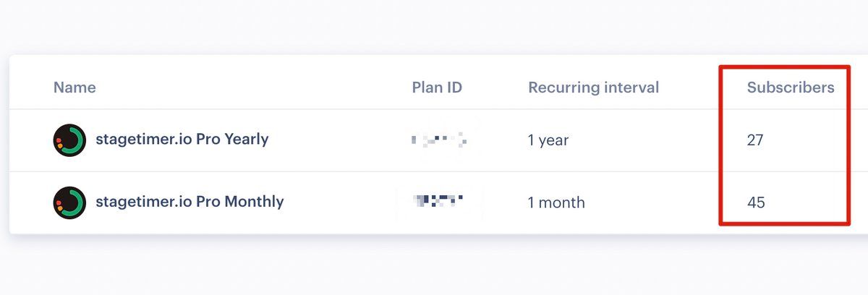
Task: Open the stagetimer.io Pro Yearly plan
Action: click(x=182, y=140)
